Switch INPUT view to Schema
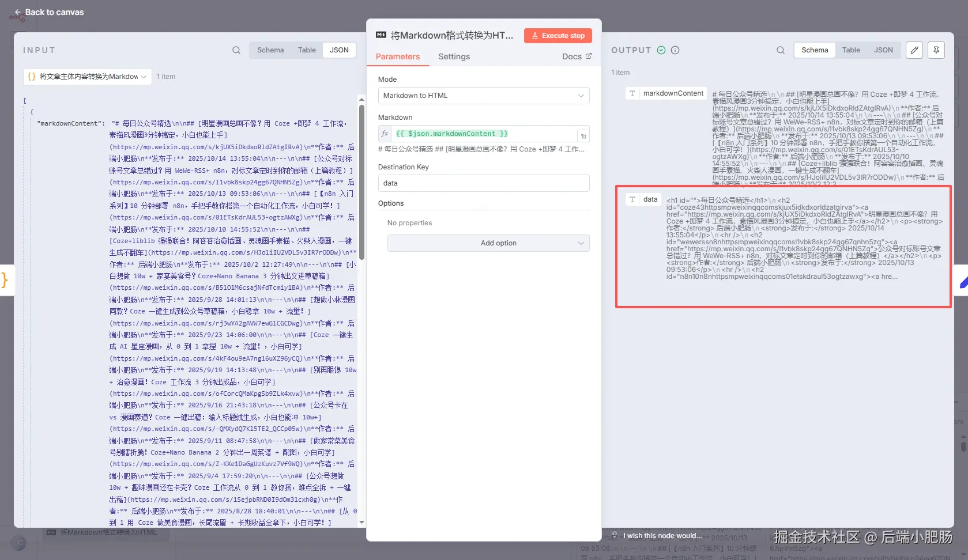The image size is (968, 560). (x=270, y=50)
